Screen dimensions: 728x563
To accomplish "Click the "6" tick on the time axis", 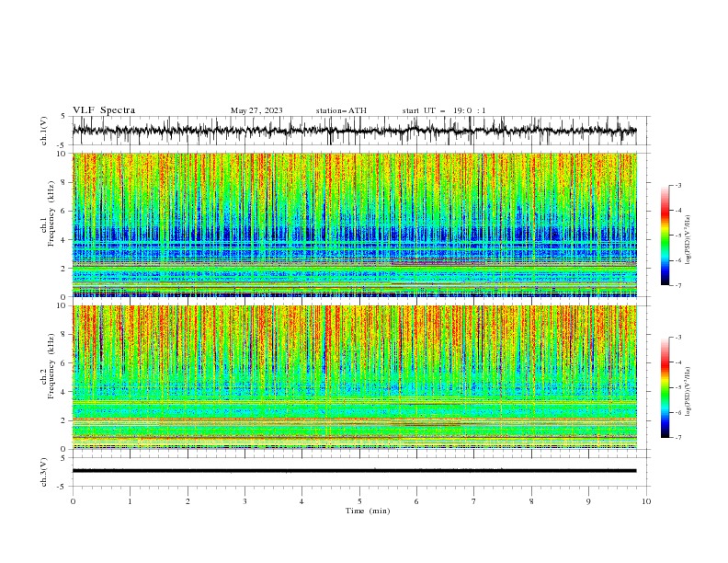I will pyautogui.click(x=416, y=501).
